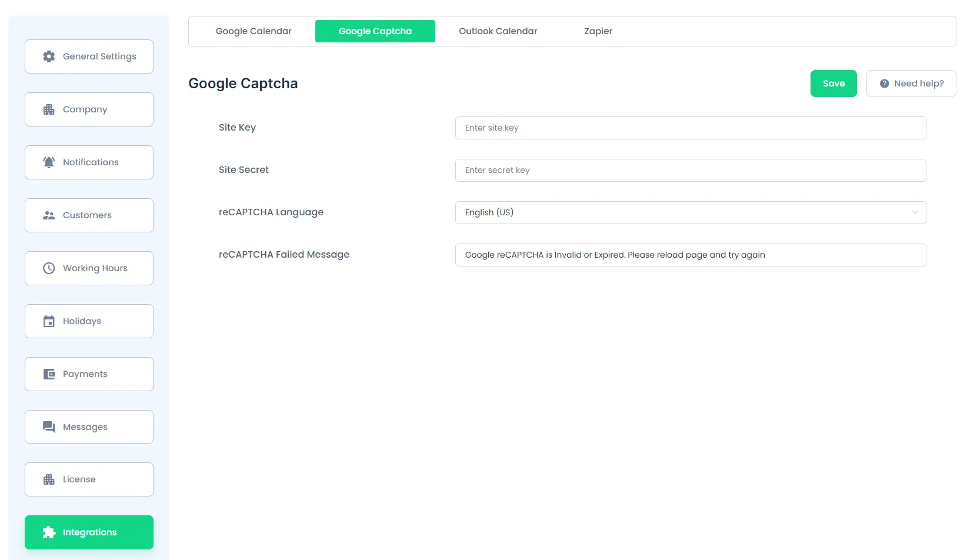Expand the reCAPTCHA Language dropdown

(691, 212)
